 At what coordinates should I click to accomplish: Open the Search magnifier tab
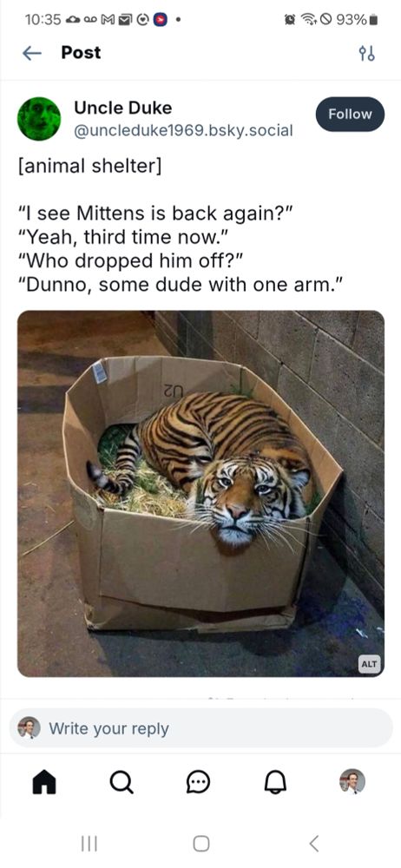(122, 782)
